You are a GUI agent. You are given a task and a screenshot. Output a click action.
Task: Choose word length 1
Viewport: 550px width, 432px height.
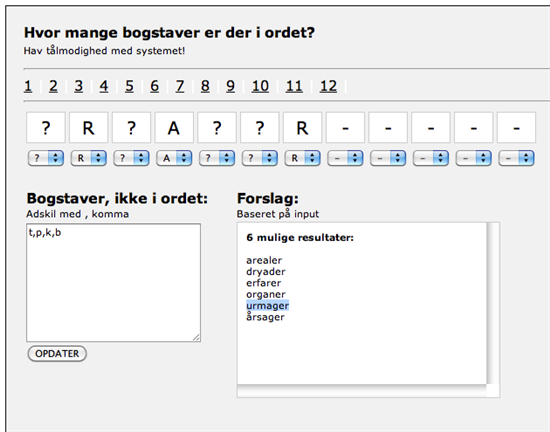pos(28,86)
